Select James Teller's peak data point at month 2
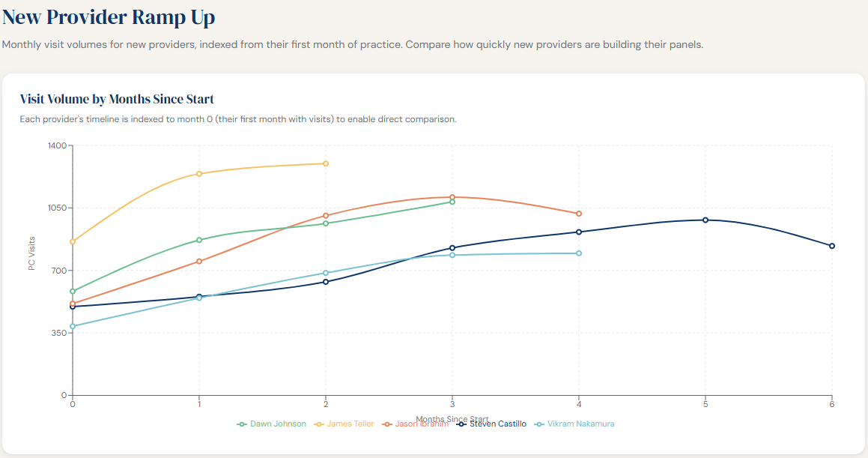This screenshot has height=458, width=868. pyautogui.click(x=326, y=162)
